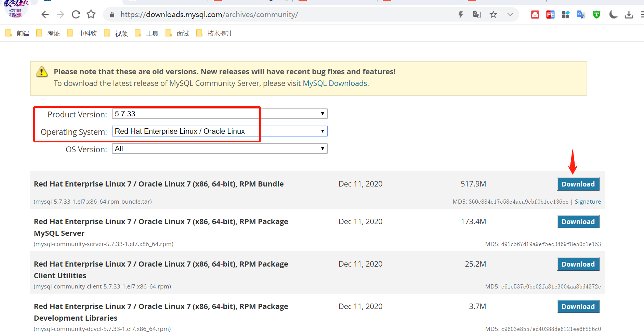The image size is (644, 334).
Task: Click the green shield extension icon
Action: pos(596,14)
